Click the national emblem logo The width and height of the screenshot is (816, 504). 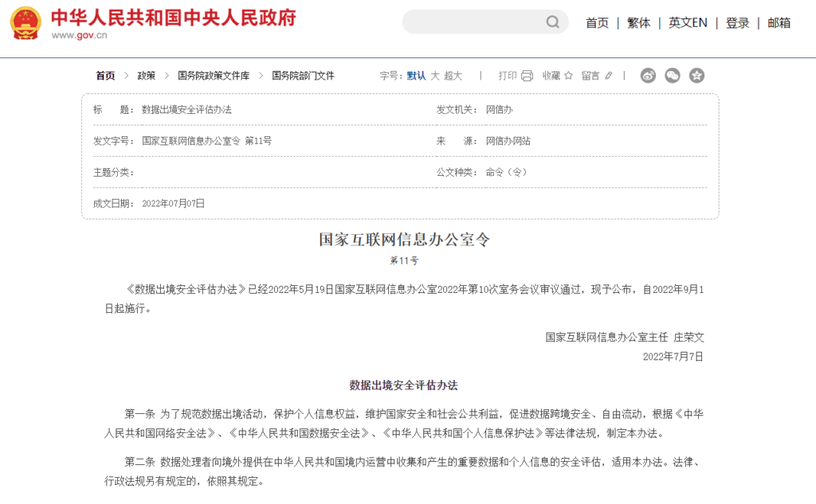coord(25,23)
